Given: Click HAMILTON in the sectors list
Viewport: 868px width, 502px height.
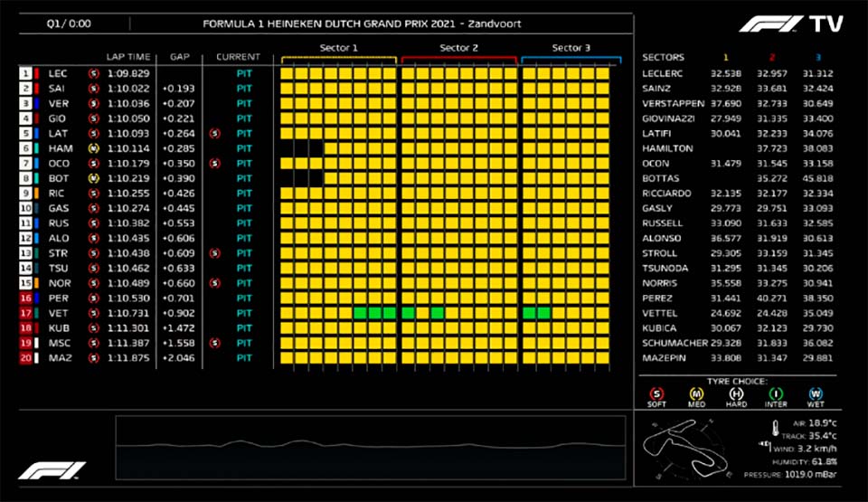Looking at the screenshot, I should [x=667, y=148].
